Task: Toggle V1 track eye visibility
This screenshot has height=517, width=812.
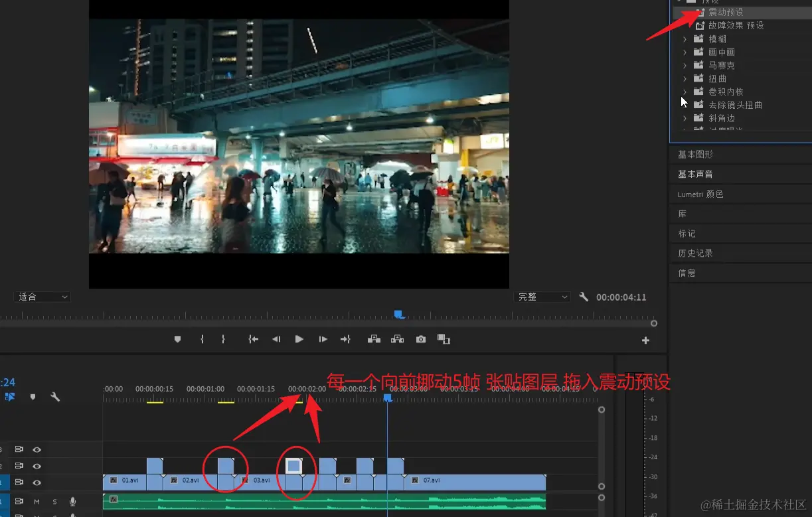Action: click(37, 482)
